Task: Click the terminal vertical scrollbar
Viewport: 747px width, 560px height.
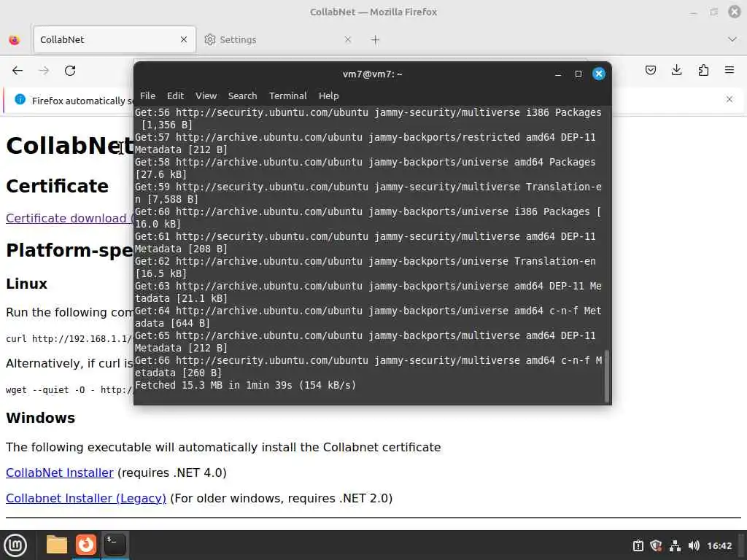Action: [607, 376]
